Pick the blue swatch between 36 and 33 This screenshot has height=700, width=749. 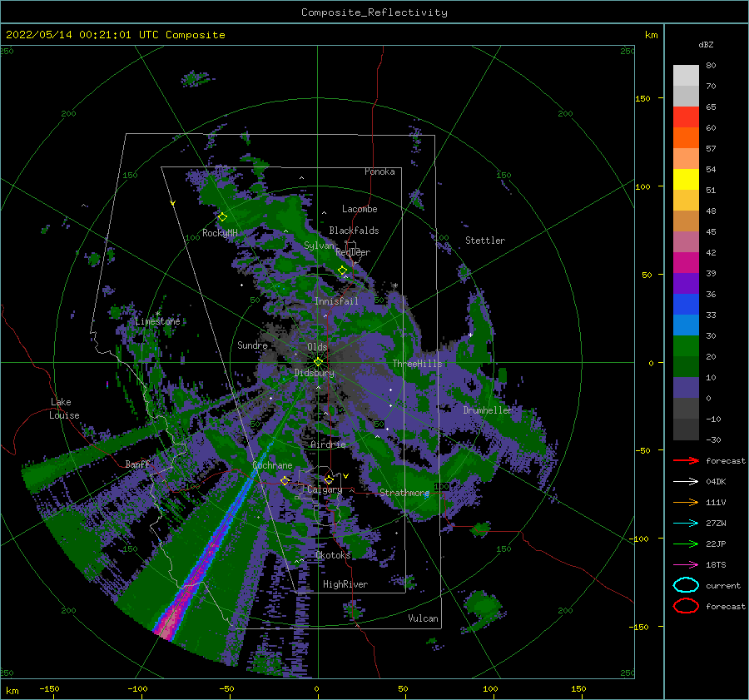point(686,304)
